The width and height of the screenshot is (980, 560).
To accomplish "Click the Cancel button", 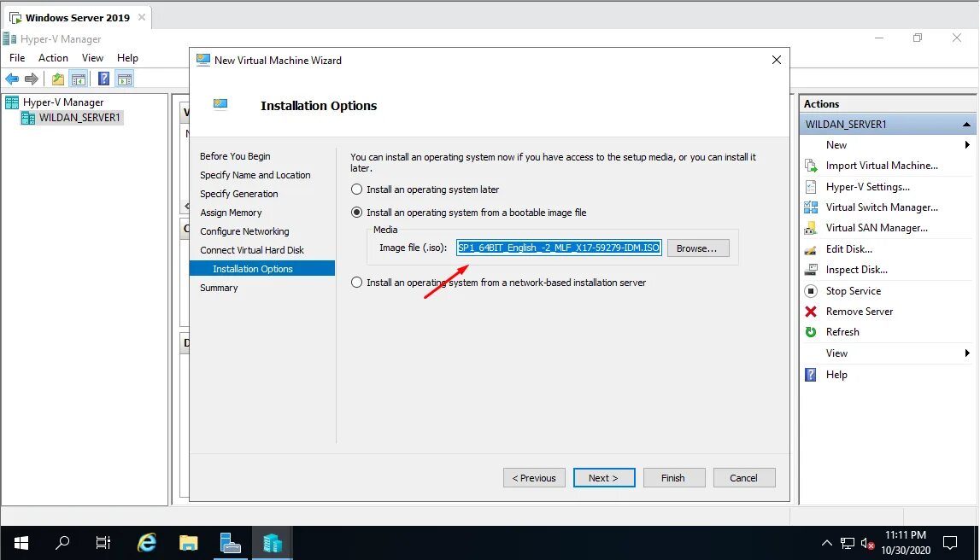I will pyautogui.click(x=743, y=477).
